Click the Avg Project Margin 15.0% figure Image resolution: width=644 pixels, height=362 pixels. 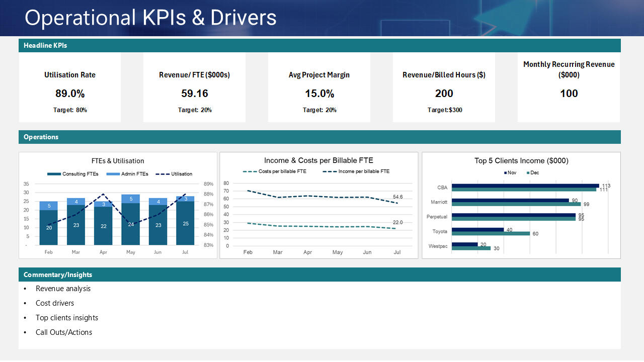point(319,94)
